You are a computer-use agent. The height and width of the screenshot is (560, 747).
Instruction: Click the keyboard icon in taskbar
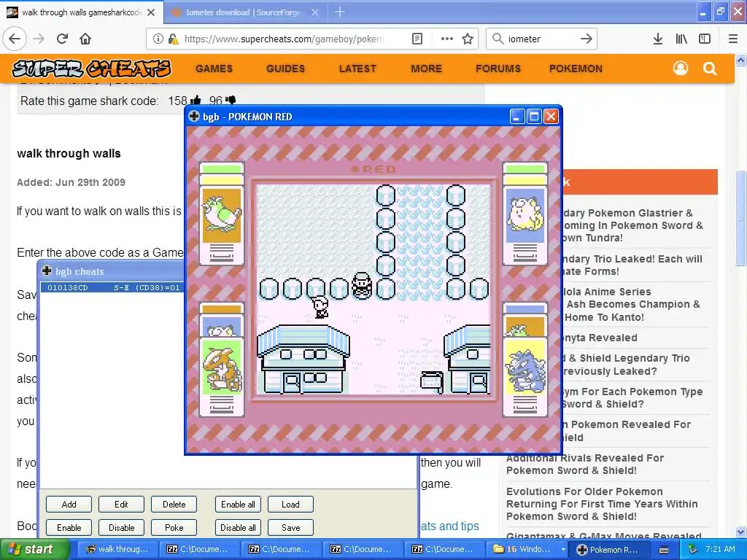[x=664, y=550]
